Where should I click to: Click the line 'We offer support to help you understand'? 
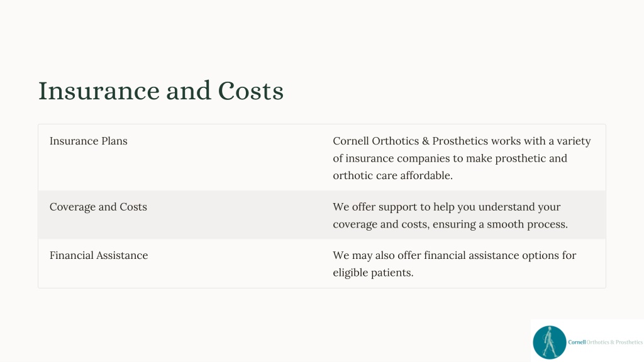click(447, 207)
